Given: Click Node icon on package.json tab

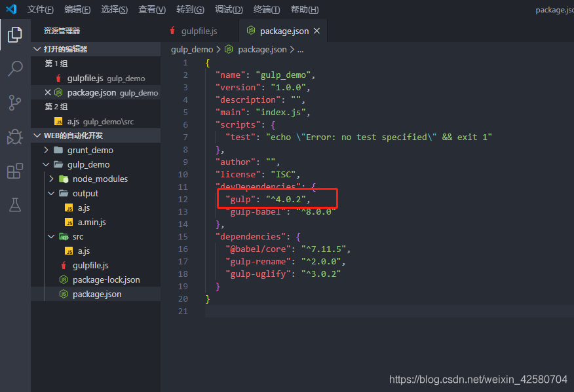Looking at the screenshot, I should coord(251,30).
